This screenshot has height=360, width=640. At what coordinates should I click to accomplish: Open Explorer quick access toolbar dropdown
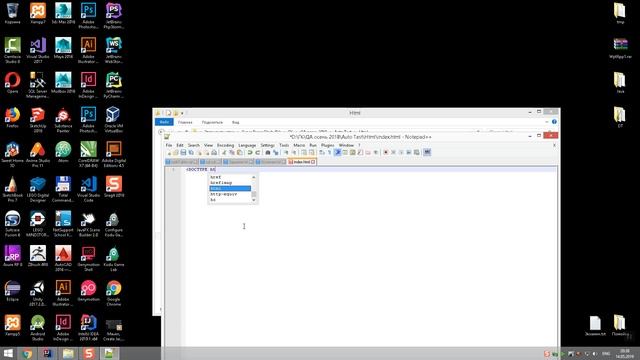182,113
